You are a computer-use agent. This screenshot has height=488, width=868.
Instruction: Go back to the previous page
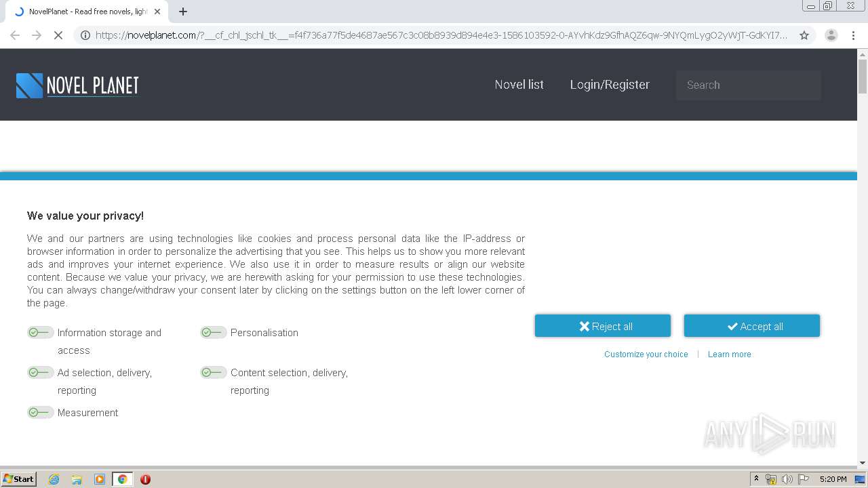click(15, 35)
